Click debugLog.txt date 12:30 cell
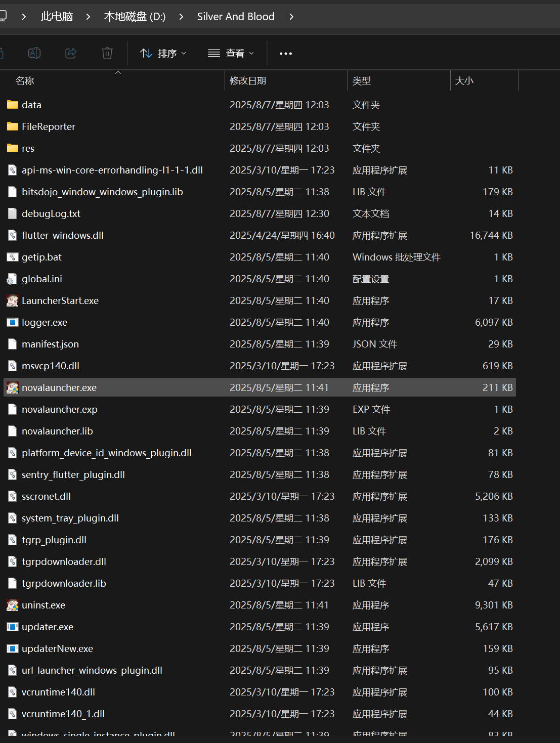This screenshot has height=743, width=560. (x=279, y=213)
